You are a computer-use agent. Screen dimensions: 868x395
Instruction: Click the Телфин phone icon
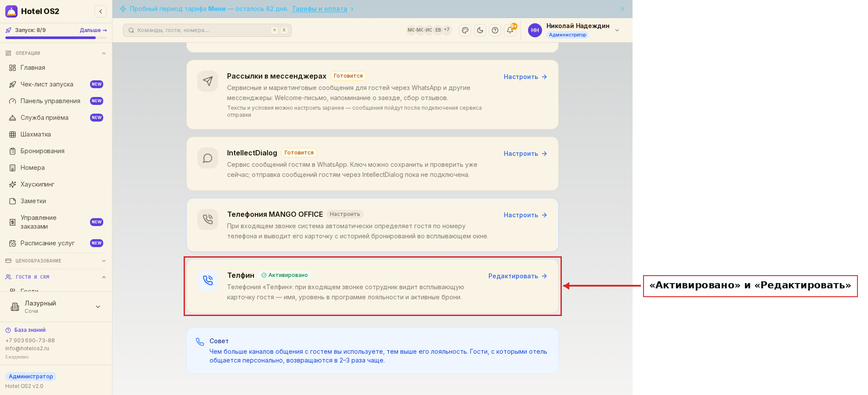click(208, 280)
